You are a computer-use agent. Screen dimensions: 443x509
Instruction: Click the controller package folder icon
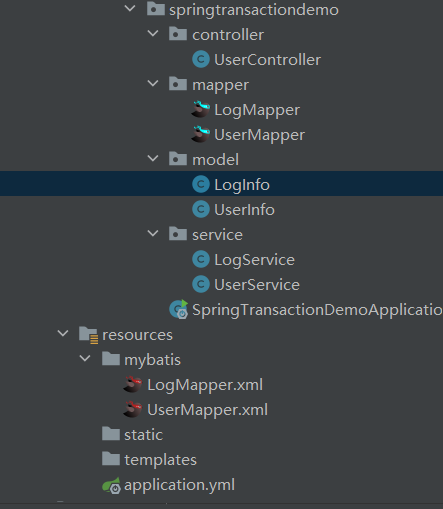178,34
